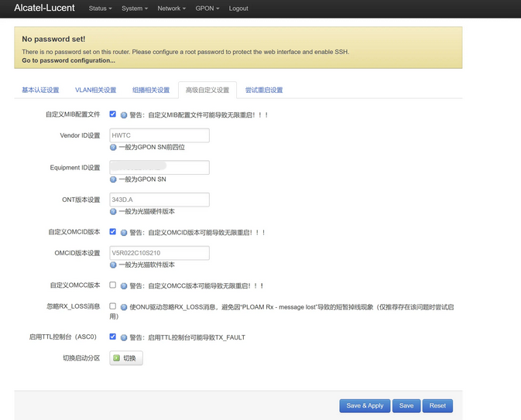Click the 'No password set!' heading

click(53, 39)
